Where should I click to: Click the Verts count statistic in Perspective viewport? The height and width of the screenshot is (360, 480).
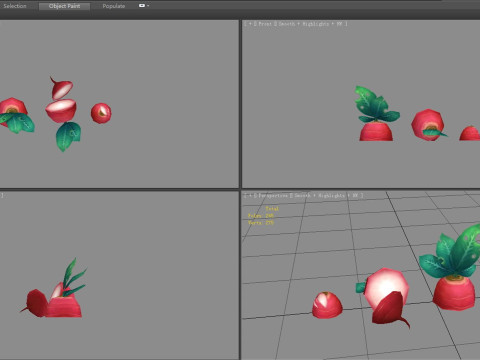coord(261,223)
